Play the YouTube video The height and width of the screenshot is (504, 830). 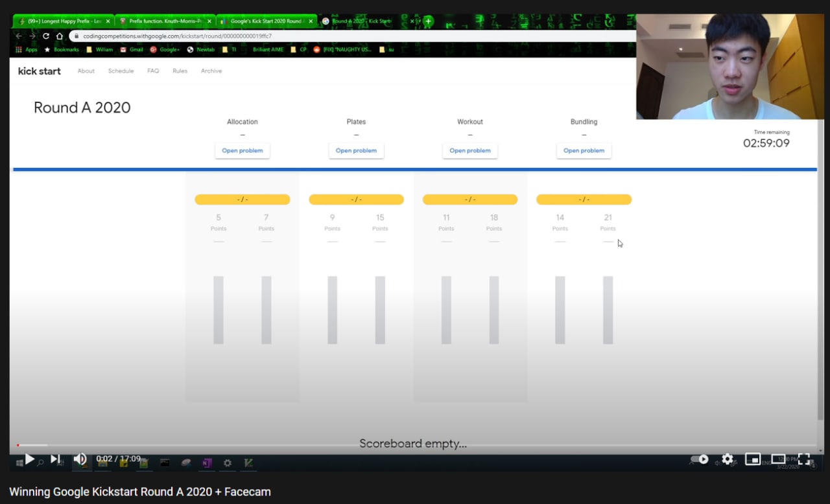click(x=29, y=459)
